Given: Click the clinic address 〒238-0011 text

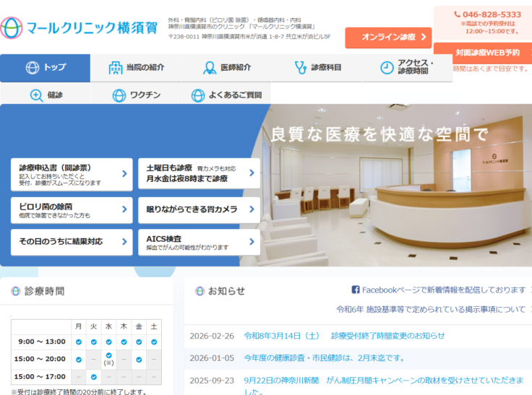Looking at the screenshot, I should (x=249, y=37).
